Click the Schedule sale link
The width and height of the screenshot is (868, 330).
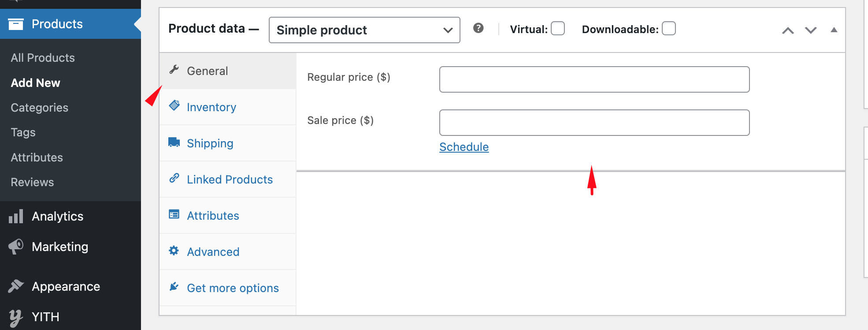click(464, 147)
